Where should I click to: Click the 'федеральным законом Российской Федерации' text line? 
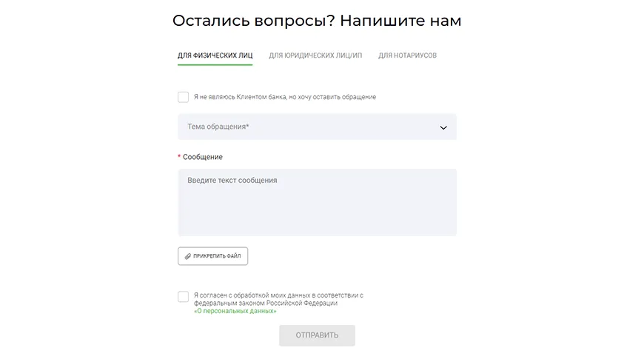coord(266,303)
